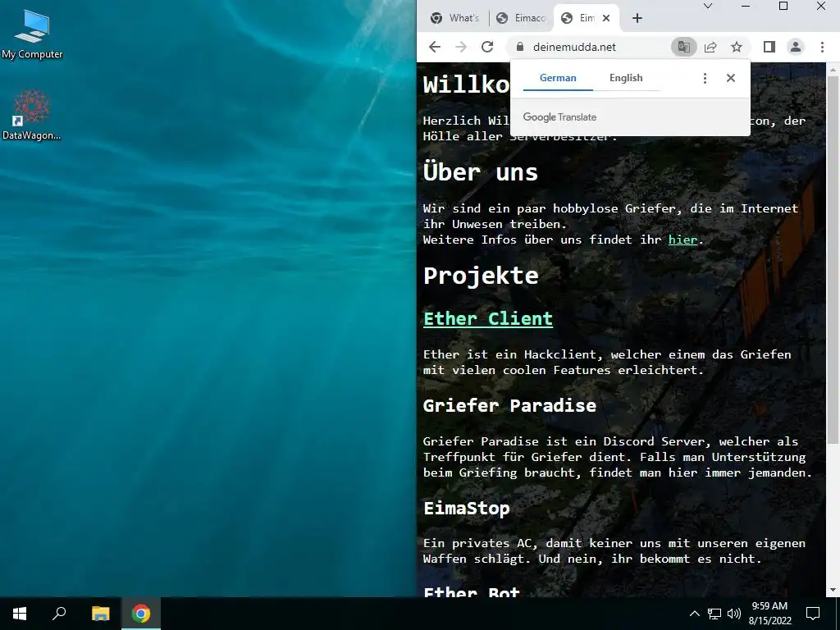Click the 'EimaStop' heading
The width and height of the screenshot is (840, 630).
click(x=466, y=508)
